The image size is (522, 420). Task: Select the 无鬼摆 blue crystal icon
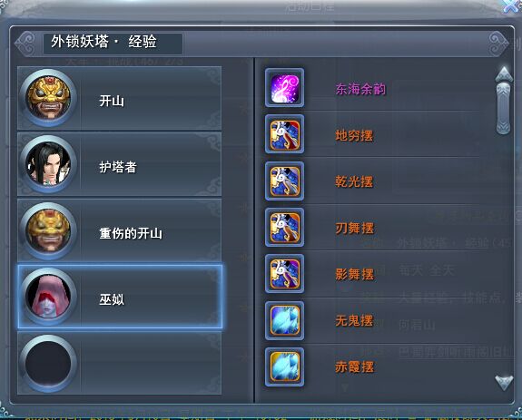tap(285, 320)
